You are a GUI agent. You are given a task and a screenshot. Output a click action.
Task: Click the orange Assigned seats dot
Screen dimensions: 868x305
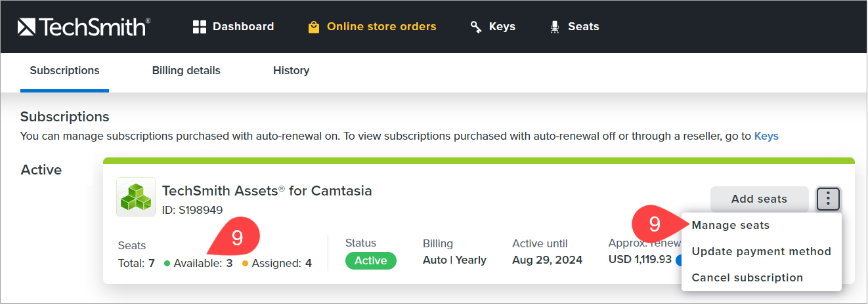point(245,264)
